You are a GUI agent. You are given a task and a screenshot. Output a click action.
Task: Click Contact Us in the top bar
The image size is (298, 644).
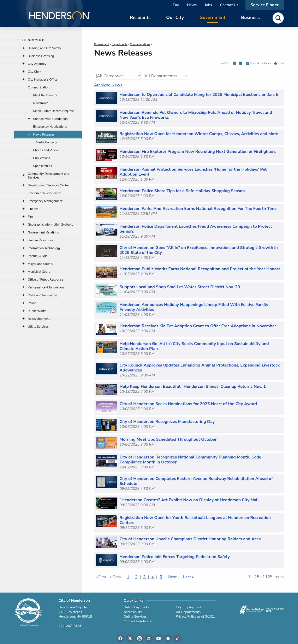pyautogui.click(x=229, y=5)
